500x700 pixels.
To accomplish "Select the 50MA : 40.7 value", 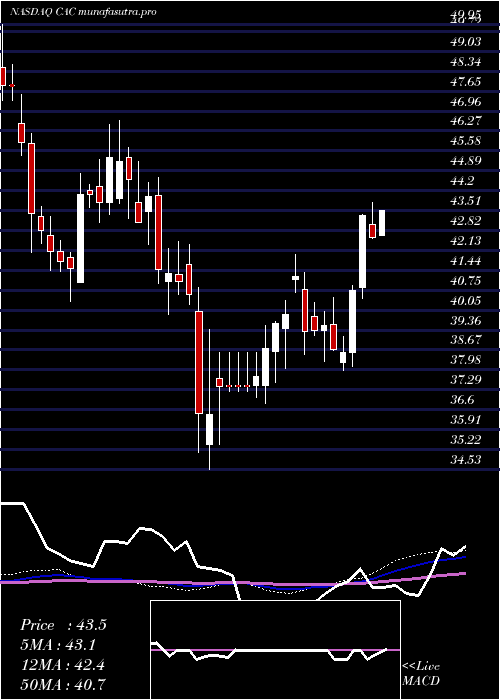I will pyautogui.click(x=63, y=684).
